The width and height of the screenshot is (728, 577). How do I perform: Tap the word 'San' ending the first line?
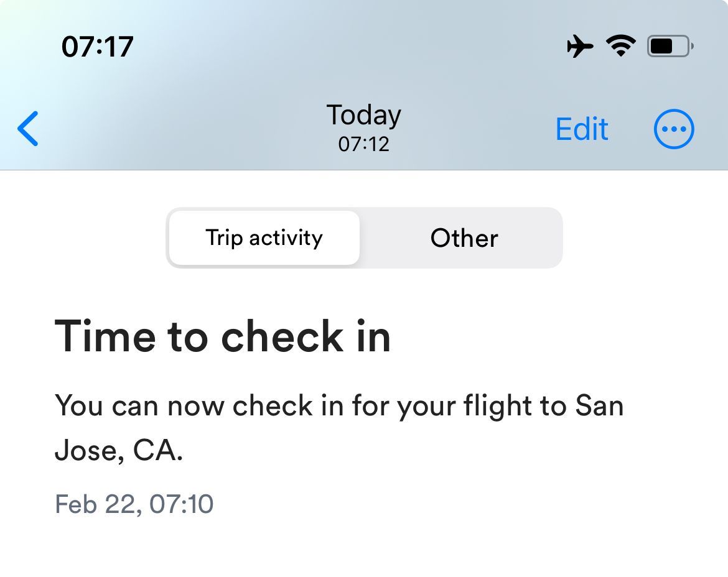(x=599, y=406)
